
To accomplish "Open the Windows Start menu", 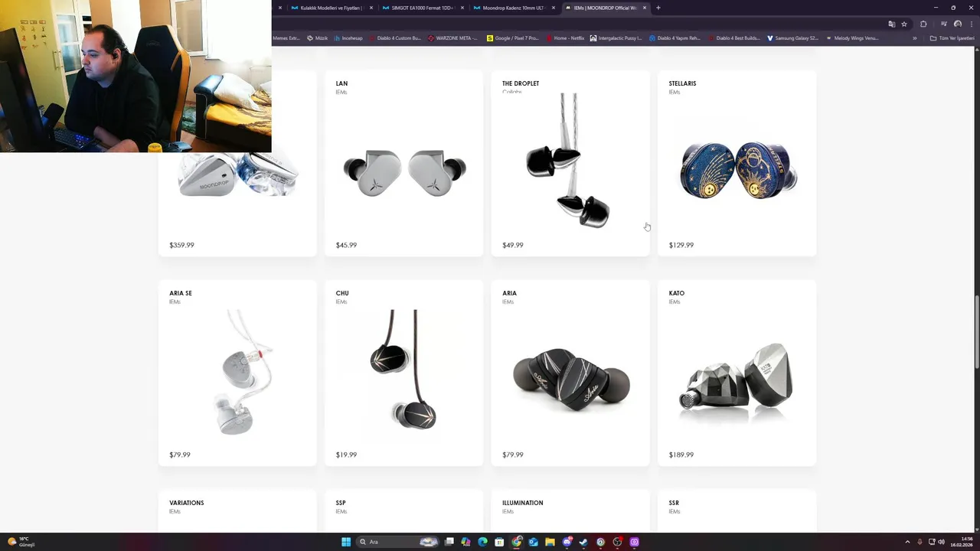I will (x=346, y=542).
